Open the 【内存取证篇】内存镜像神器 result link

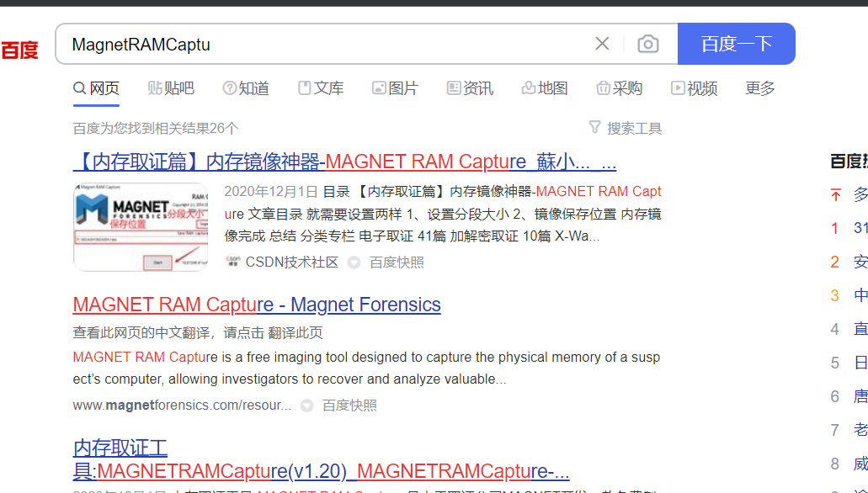344,162
